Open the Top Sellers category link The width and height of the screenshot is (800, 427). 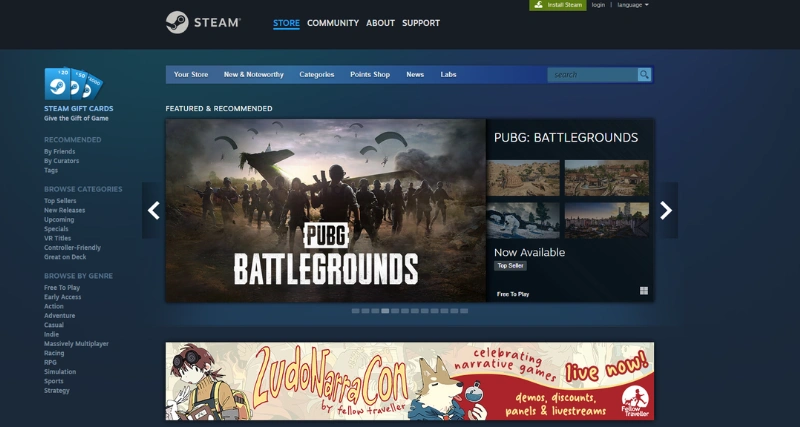58,201
